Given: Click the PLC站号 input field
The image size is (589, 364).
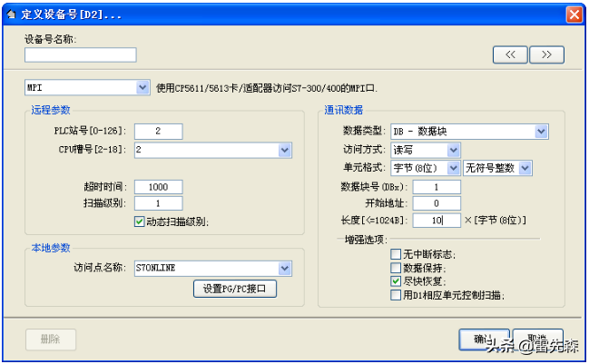Looking at the screenshot, I should 158,132.
